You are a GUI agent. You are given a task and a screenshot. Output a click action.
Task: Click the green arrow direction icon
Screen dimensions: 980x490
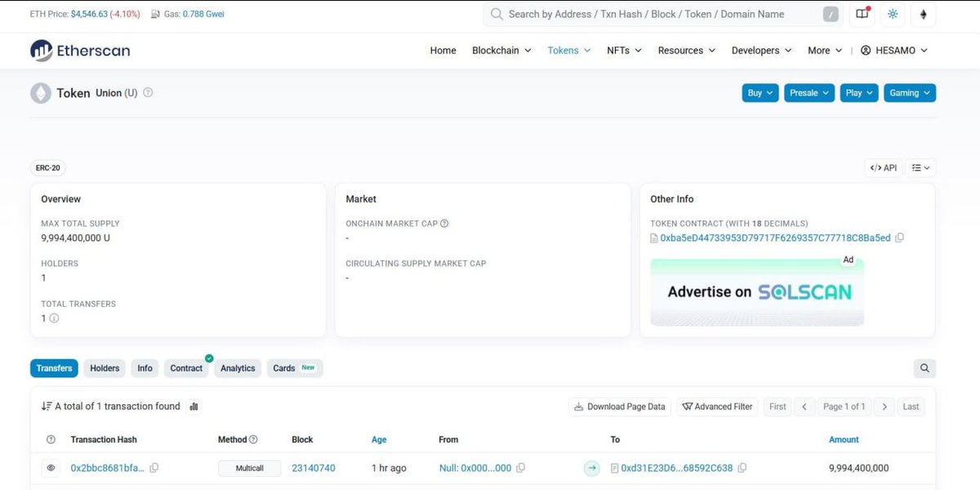coord(592,468)
